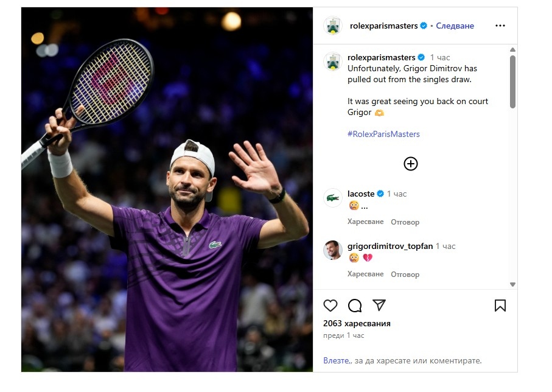Open the three-dots more options menu
The height and width of the screenshot is (392, 552).
tap(500, 26)
